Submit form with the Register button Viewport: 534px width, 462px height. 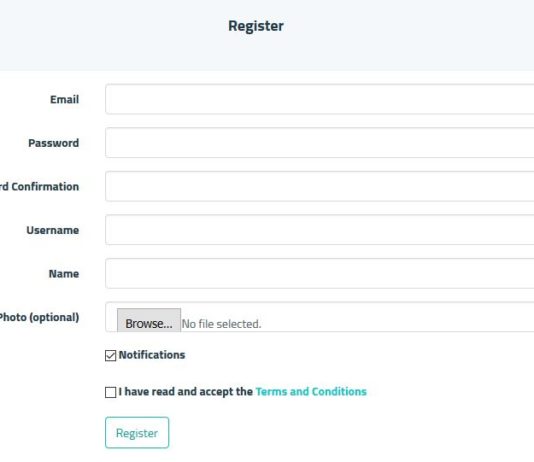point(137,433)
